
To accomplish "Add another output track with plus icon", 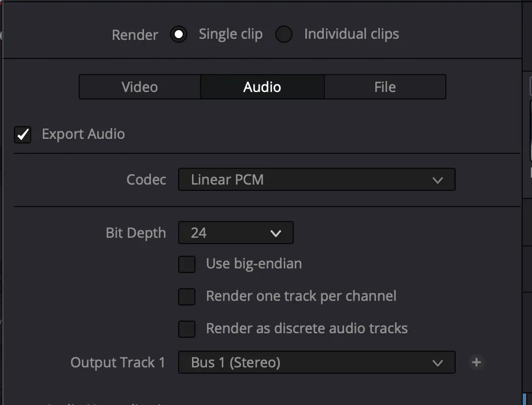I will point(476,363).
